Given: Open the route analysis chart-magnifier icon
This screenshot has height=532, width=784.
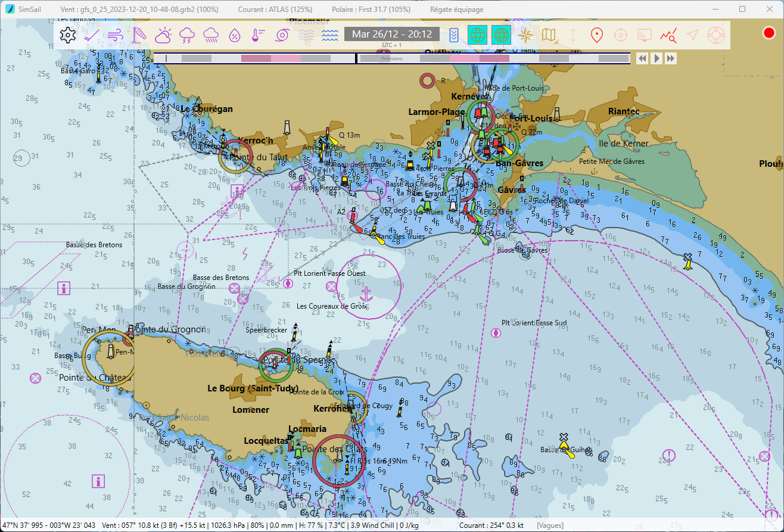Looking at the screenshot, I should tap(668, 35).
